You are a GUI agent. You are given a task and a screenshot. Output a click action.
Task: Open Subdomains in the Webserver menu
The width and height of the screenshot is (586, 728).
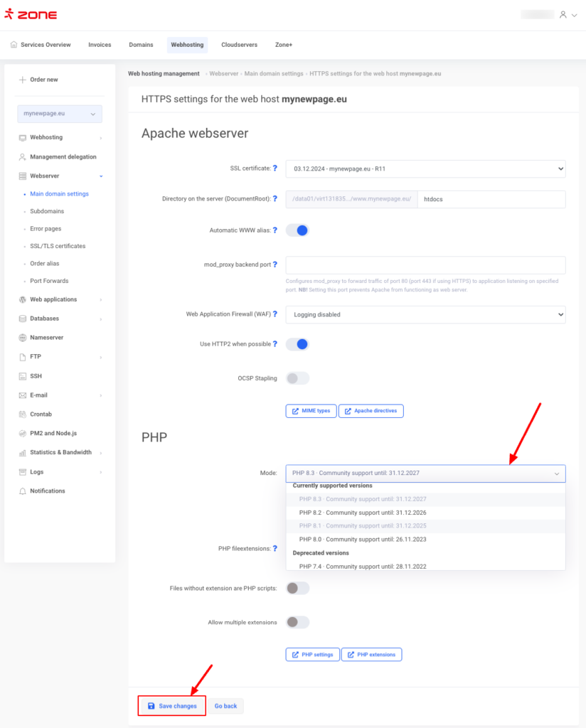pyautogui.click(x=47, y=211)
